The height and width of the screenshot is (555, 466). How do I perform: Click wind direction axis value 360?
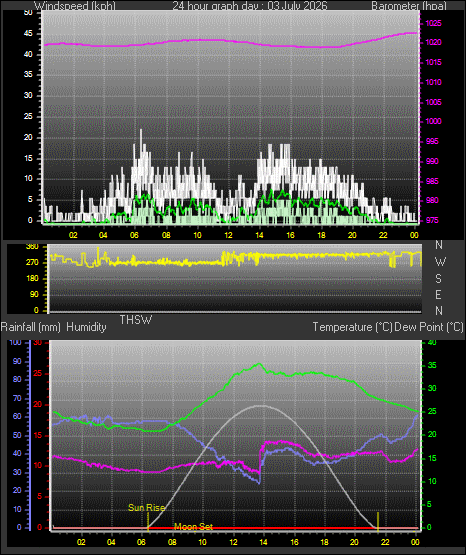click(x=32, y=247)
